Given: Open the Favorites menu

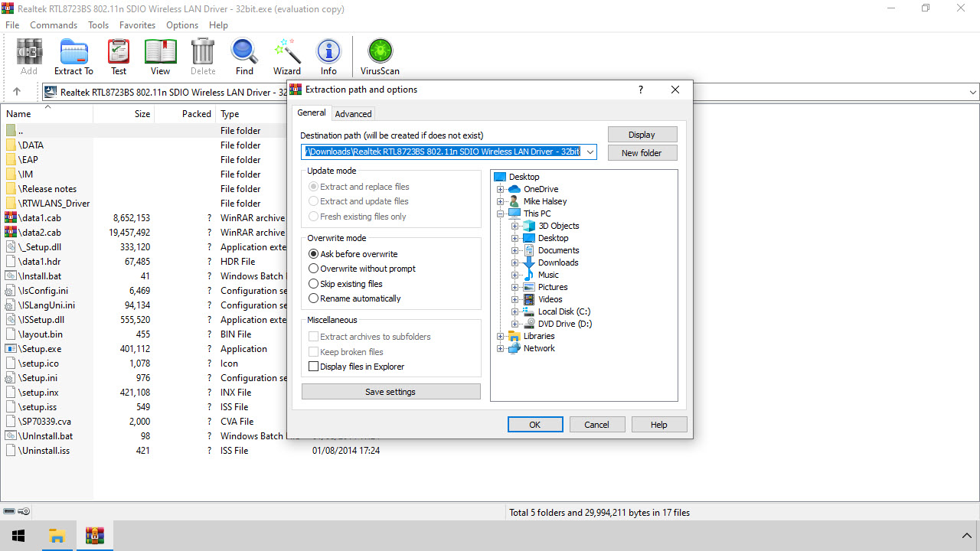Looking at the screenshot, I should [x=137, y=24].
